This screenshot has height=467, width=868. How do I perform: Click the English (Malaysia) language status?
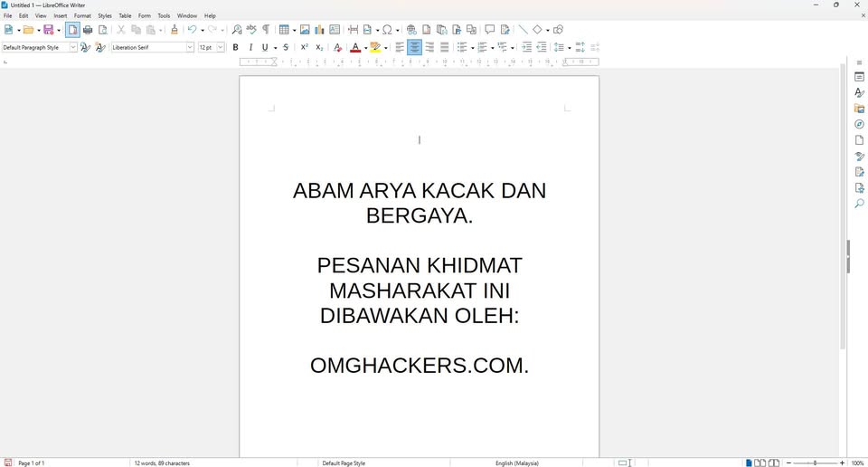pyautogui.click(x=517, y=463)
